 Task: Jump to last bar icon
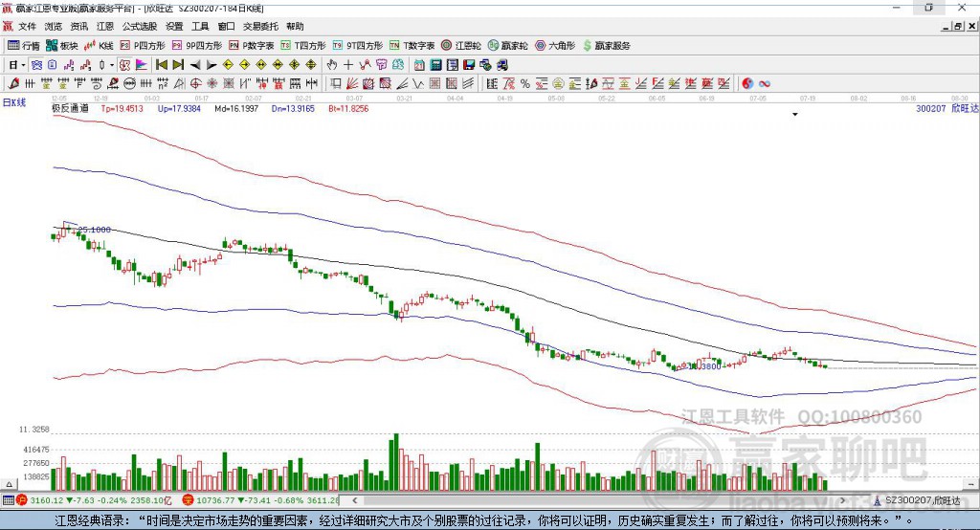(178, 65)
